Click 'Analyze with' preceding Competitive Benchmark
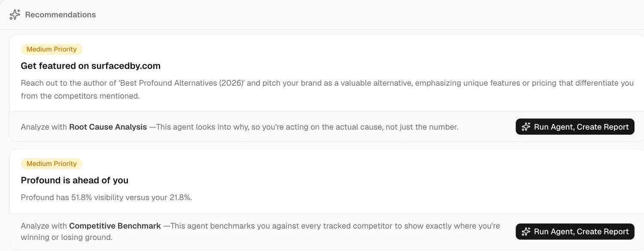The width and height of the screenshot is (644, 251). tap(44, 226)
